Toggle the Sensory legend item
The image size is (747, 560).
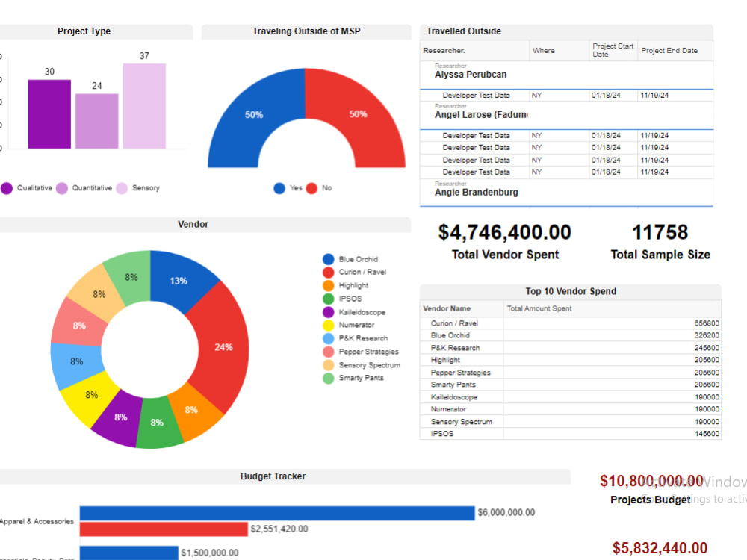coord(124,187)
